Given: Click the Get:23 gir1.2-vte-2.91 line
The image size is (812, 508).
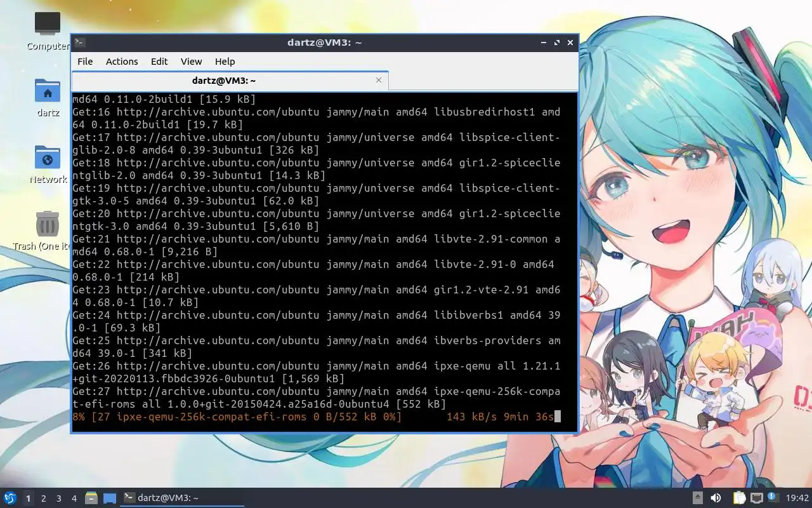Looking at the screenshot, I should click(317, 296).
